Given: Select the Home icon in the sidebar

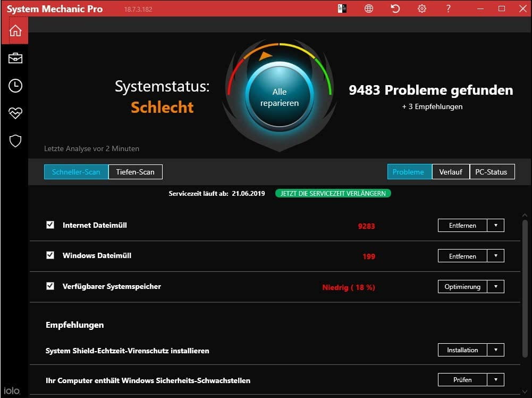Looking at the screenshot, I should coord(14,30).
